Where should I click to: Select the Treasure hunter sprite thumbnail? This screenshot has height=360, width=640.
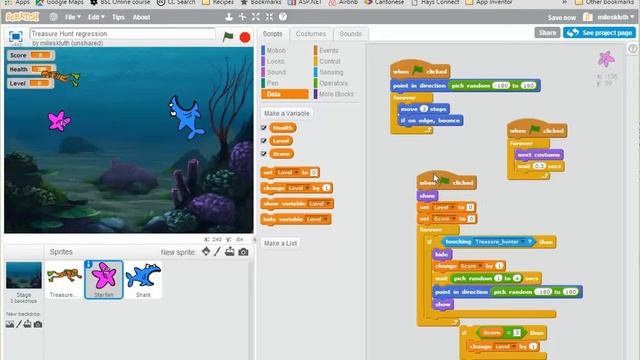64,280
